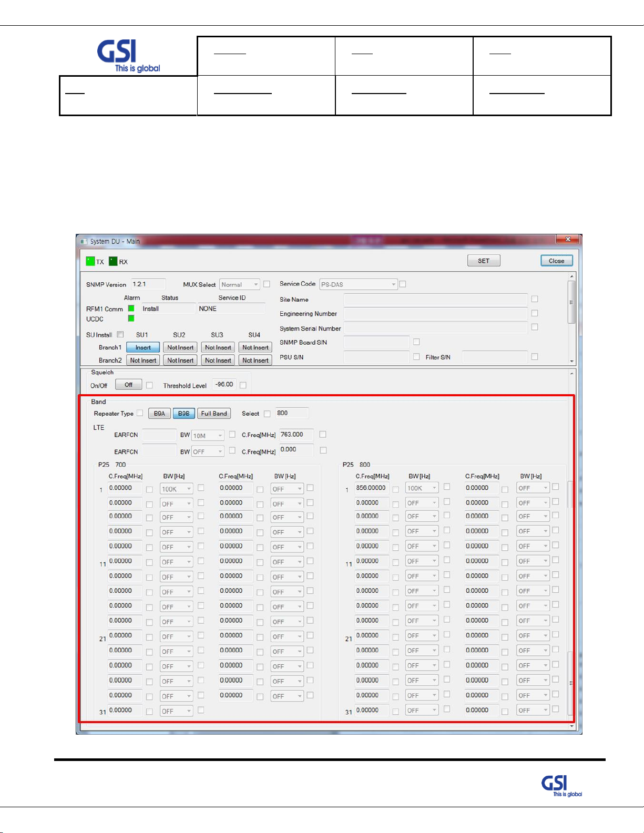Open P25 700 row 31 BW OFF dropdown
Image resolution: width=644 pixels, height=833 pixels.
click(177, 711)
